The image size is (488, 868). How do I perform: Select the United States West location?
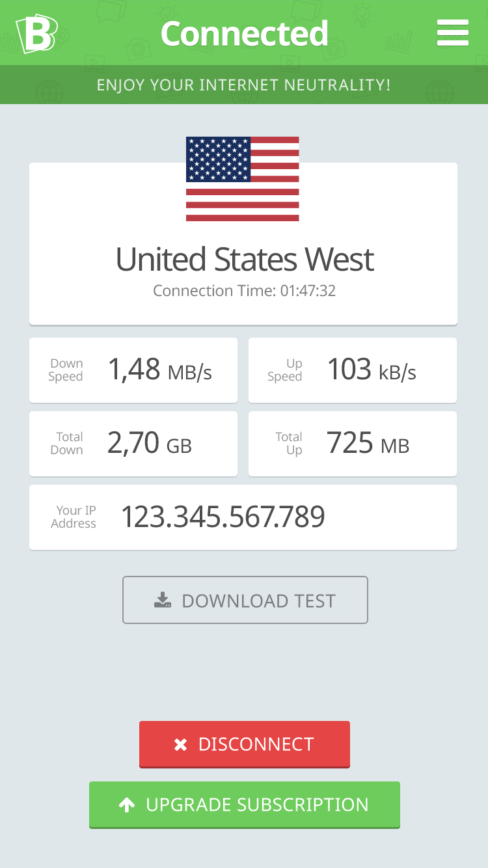(x=244, y=259)
